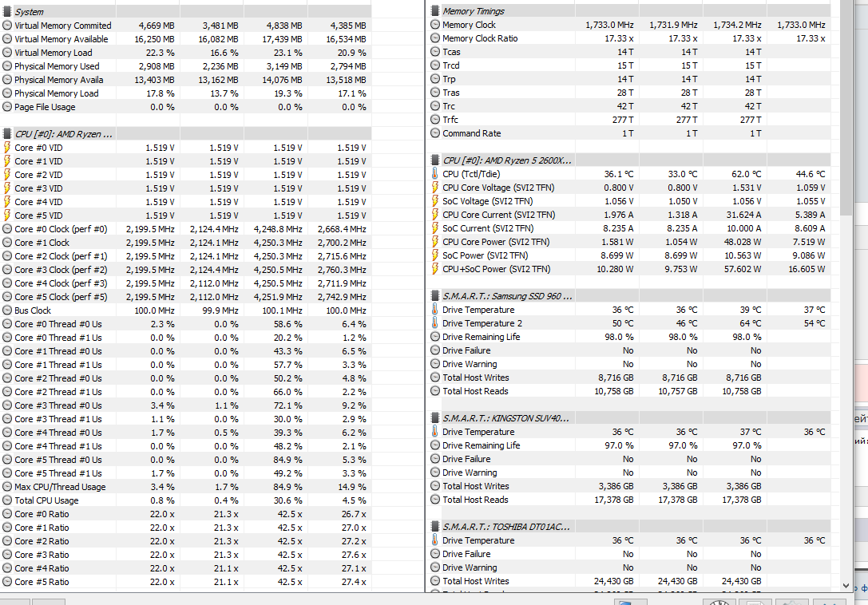Viewport: 868px width, 605px height.
Task: Click the drive icon of S.M.A.R.T. Samsung SSD 960 header
Action: click(435, 295)
